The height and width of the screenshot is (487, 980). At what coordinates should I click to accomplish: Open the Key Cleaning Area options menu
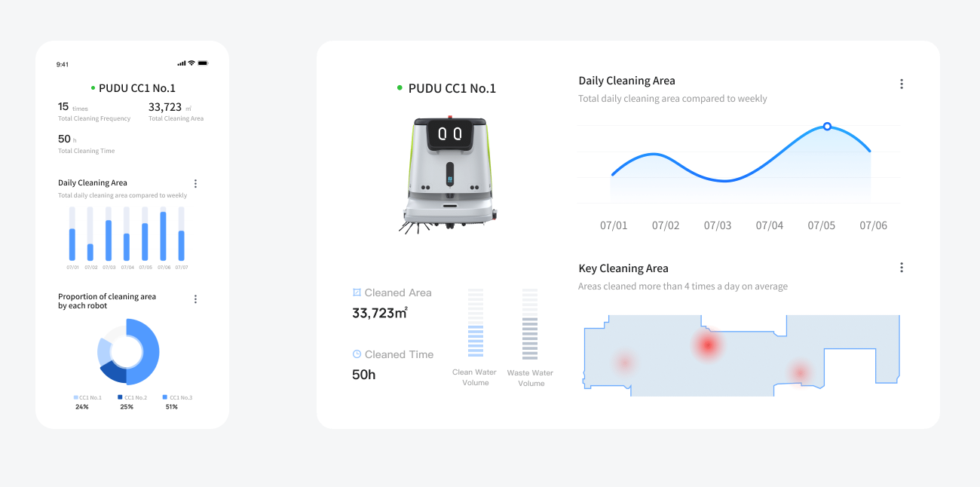901,268
